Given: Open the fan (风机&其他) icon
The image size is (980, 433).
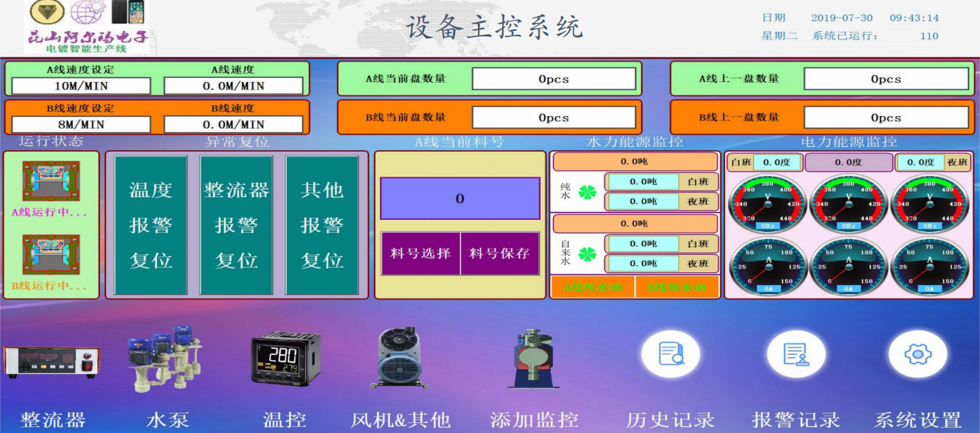Looking at the screenshot, I should [400, 359].
